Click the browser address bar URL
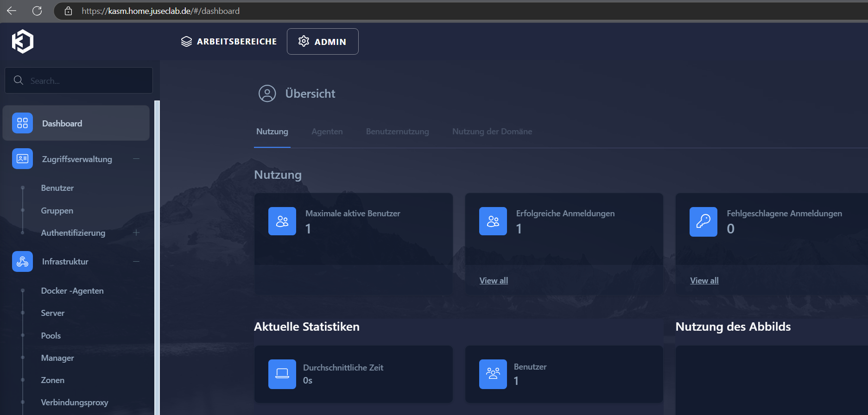Image resolution: width=868 pixels, height=415 pixels. coord(161,11)
